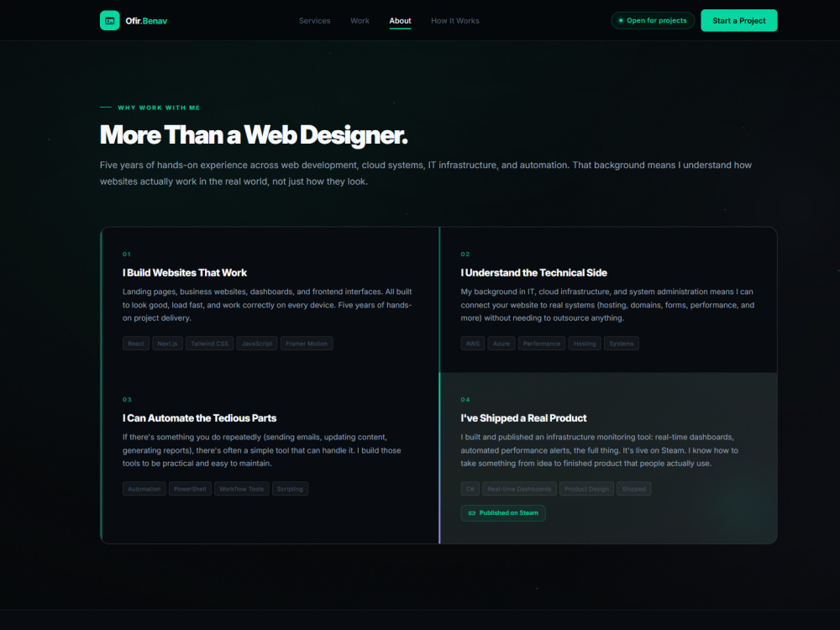Open the How It Works nav link
840x630 pixels.
[454, 21]
